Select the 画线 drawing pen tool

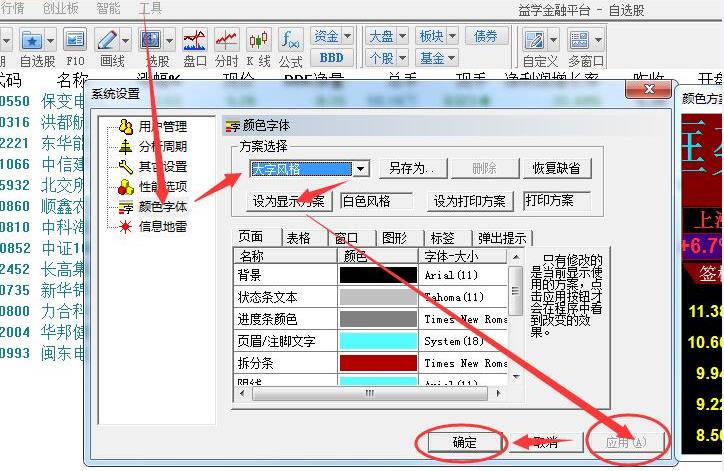[x=106, y=40]
